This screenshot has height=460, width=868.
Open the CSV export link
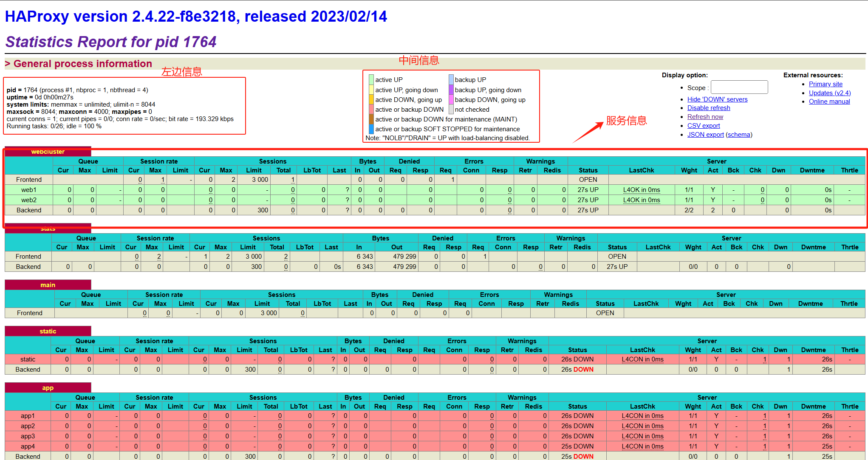[704, 126]
